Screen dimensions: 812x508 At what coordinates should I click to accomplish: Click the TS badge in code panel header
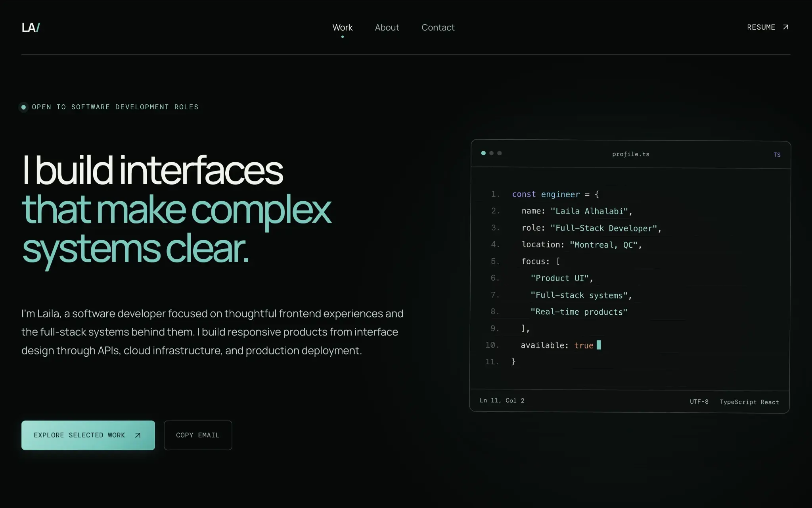click(777, 155)
